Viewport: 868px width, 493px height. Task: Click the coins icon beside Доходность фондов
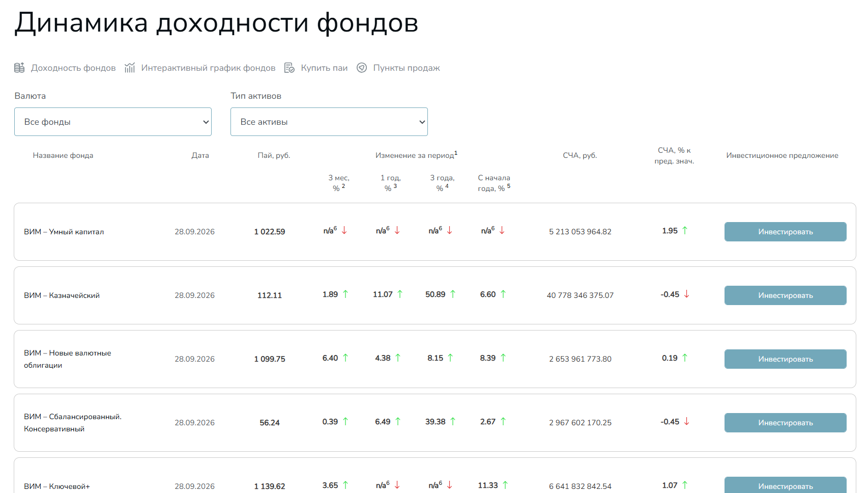[19, 68]
